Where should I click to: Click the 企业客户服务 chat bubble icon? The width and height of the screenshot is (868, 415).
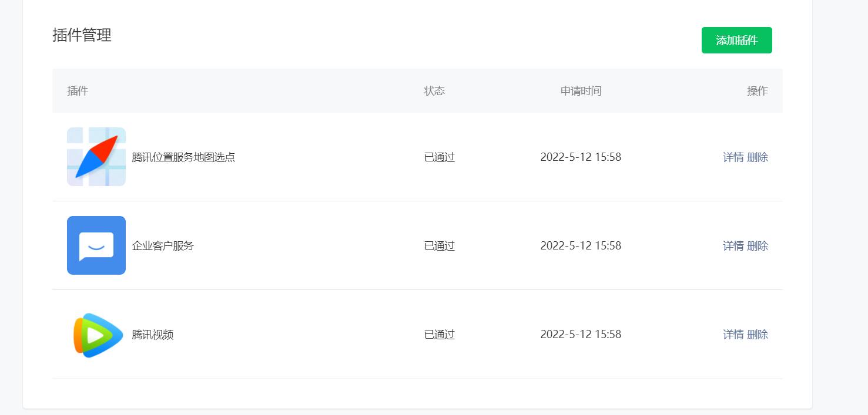(x=96, y=245)
